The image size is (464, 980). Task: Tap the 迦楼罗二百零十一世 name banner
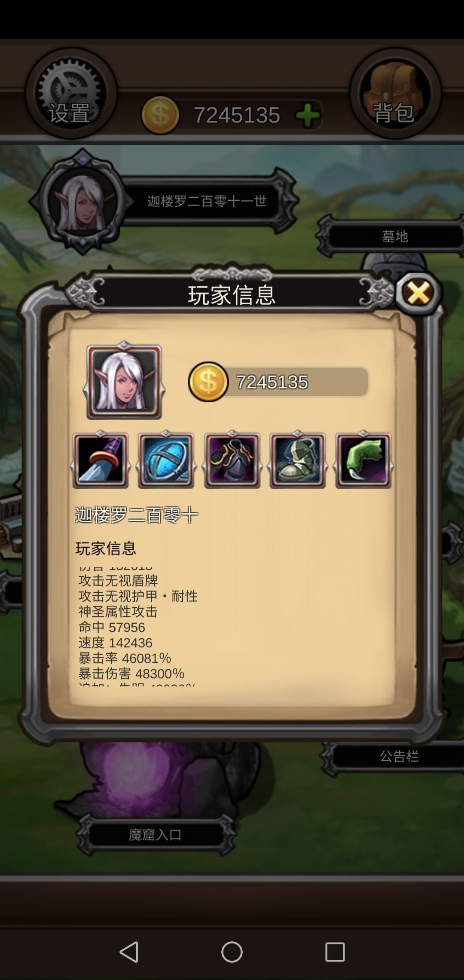coord(207,201)
